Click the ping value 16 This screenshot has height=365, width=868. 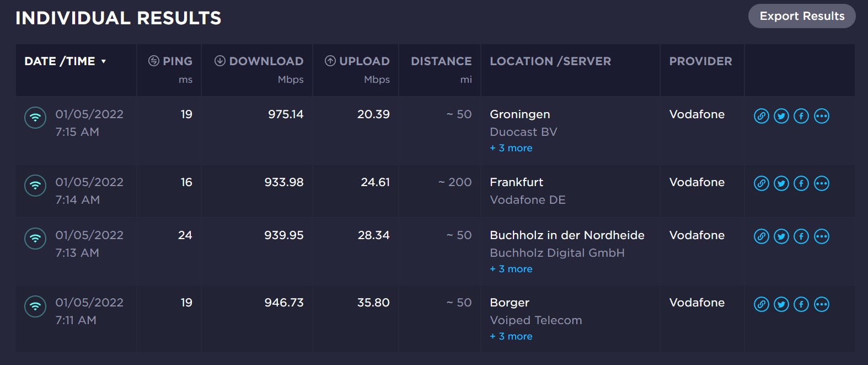tap(186, 182)
